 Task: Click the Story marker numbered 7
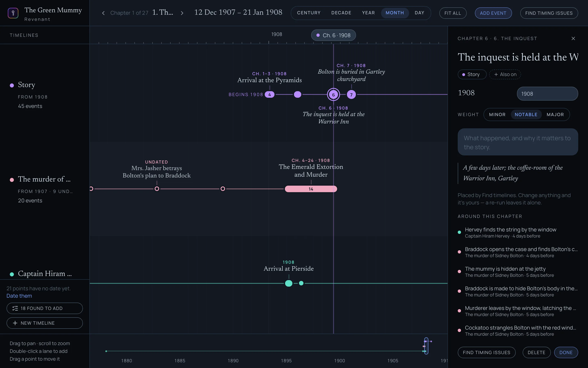(351, 95)
